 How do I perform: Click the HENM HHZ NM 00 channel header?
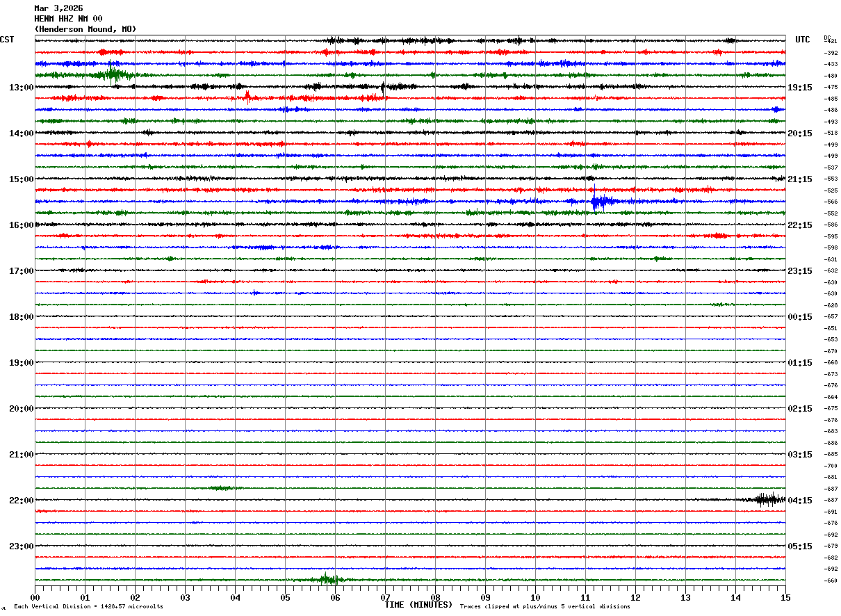[x=68, y=19]
